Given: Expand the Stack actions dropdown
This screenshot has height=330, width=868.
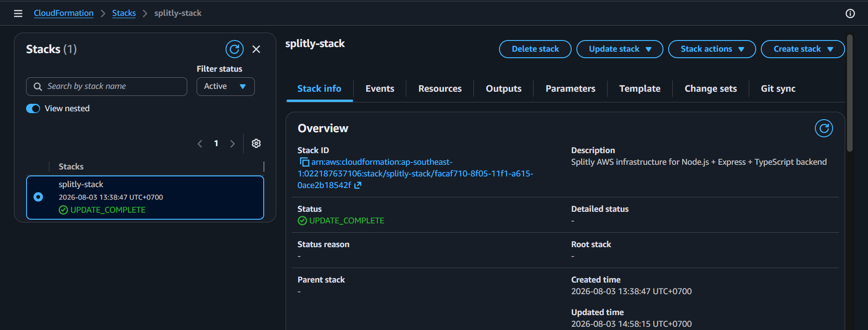Looking at the screenshot, I should coord(712,49).
